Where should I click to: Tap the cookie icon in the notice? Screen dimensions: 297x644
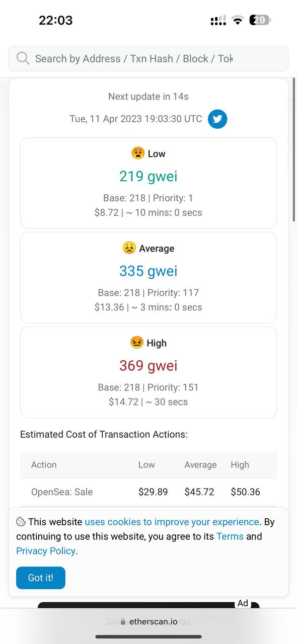[21, 522]
